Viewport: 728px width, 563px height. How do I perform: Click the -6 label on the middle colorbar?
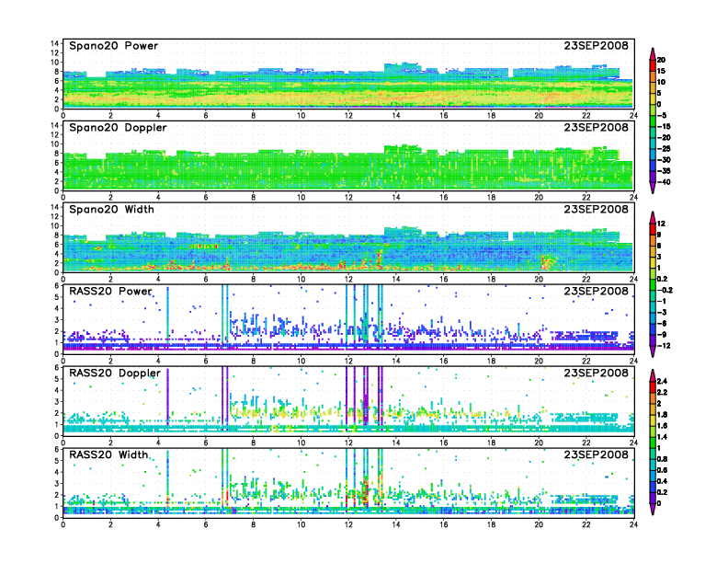[662, 323]
